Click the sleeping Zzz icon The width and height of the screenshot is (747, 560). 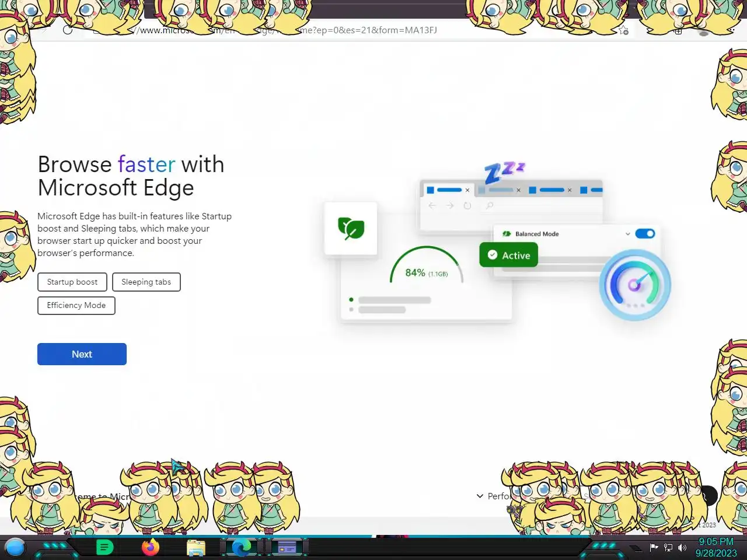[x=504, y=171]
